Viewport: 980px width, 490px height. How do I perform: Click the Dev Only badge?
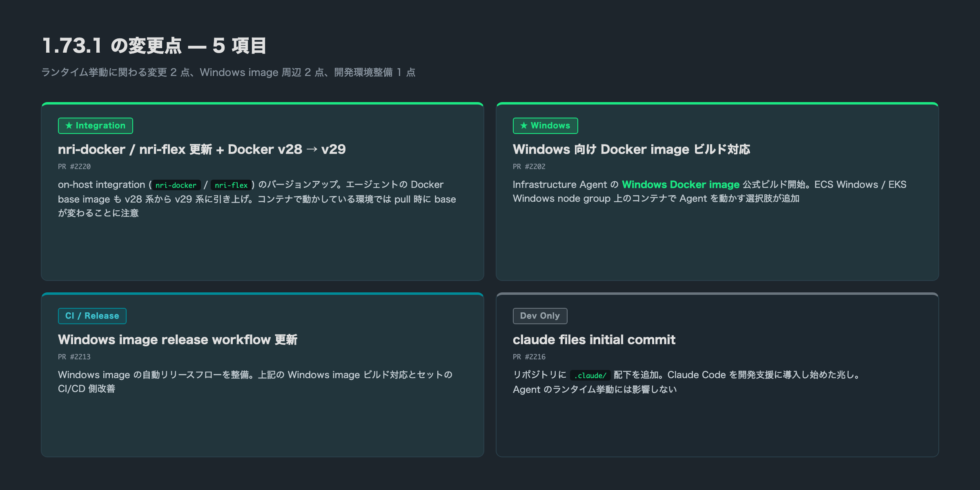[x=540, y=316]
